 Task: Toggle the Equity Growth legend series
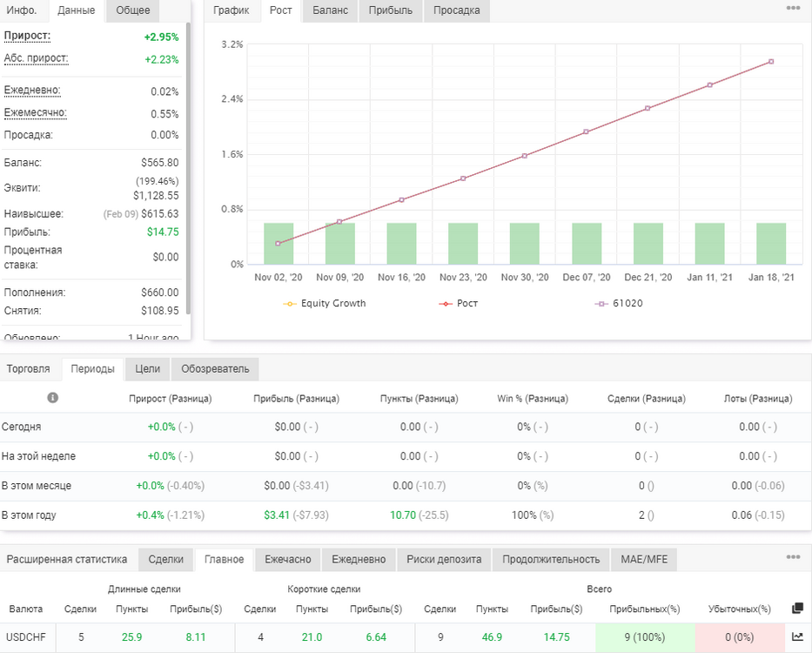[325, 303]
